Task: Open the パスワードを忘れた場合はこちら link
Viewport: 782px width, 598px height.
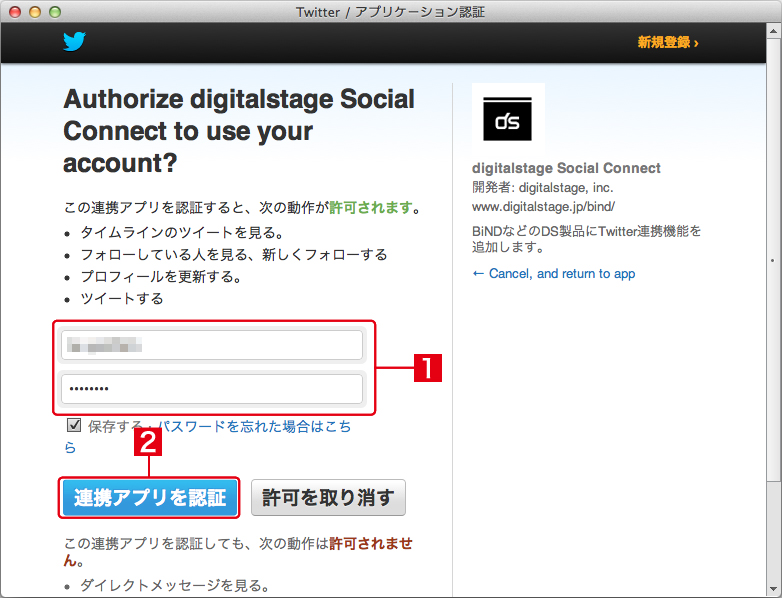Action: (254, 426)
